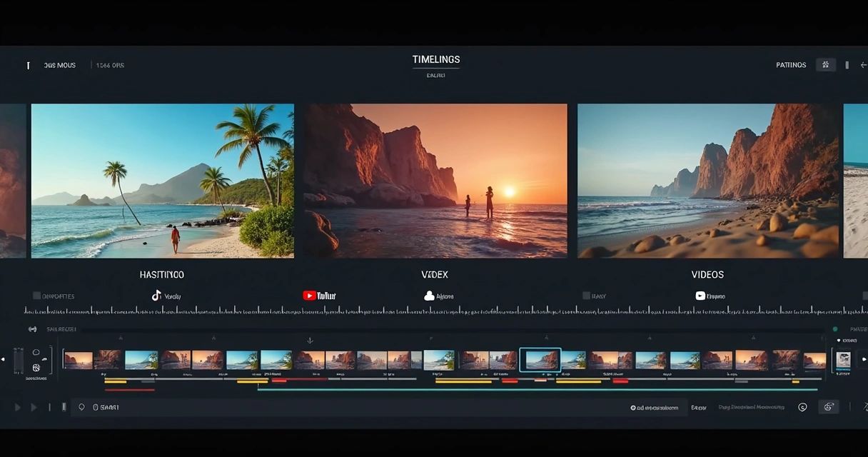The image size is (868, 457).
Task: Click the small portrait thumbnail at timeline right
Action: point(843,361)
